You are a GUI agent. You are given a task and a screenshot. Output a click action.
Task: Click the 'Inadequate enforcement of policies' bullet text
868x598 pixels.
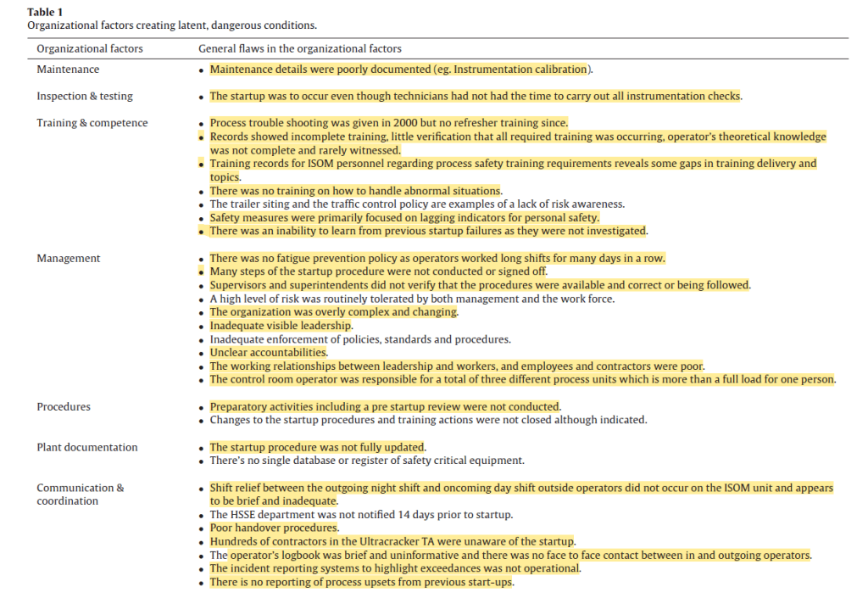click(360, 339)
